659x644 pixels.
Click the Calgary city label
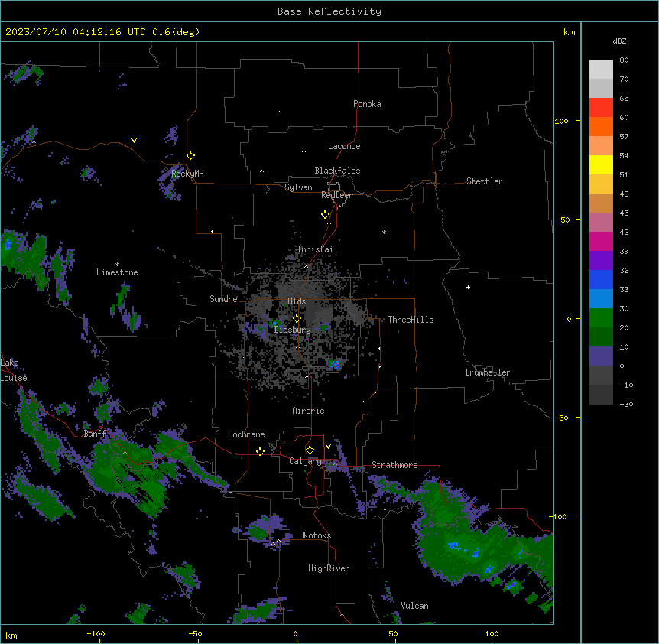[306, 461]
